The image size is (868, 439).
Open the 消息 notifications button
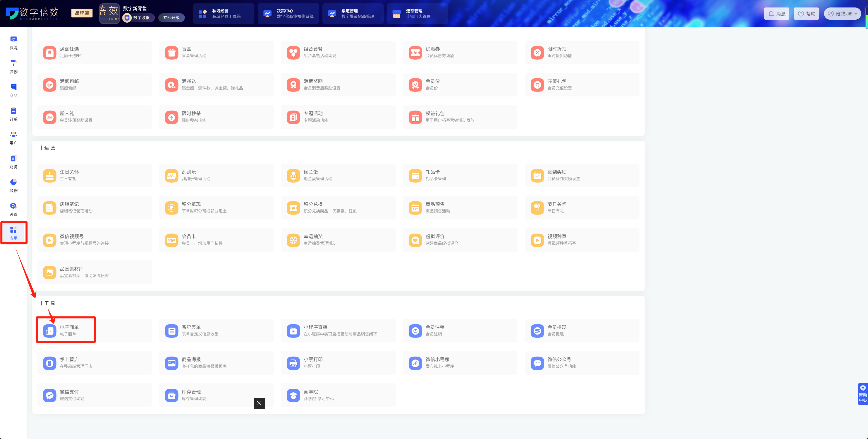click(x=777, y=13)
